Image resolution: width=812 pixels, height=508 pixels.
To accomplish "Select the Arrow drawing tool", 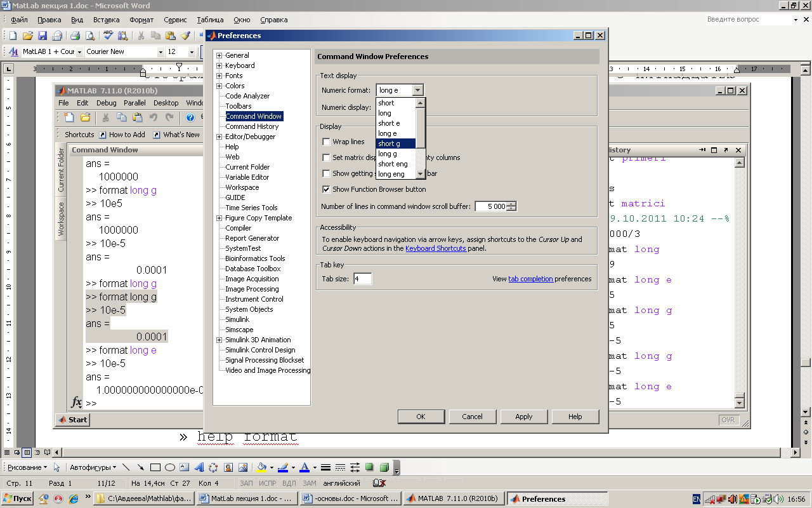I will (x=140, y=467).
